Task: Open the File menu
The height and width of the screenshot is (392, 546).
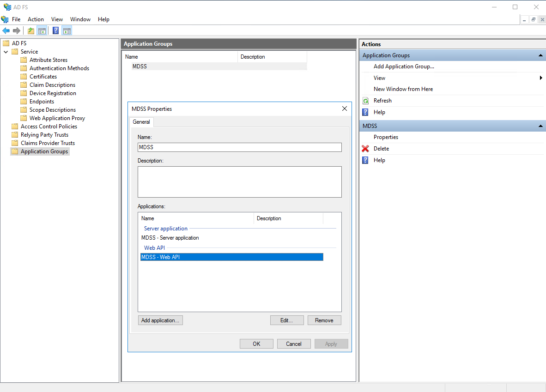Action: (x=16, y=19)
